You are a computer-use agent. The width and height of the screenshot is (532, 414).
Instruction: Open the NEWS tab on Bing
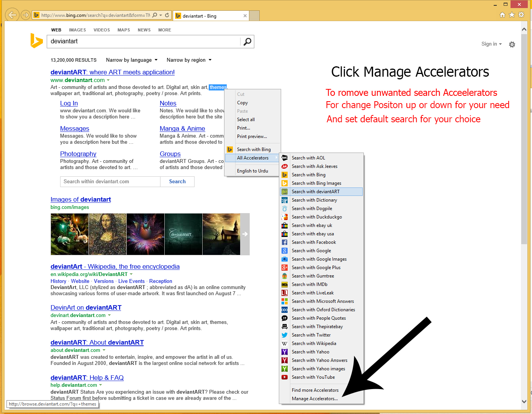144,30
